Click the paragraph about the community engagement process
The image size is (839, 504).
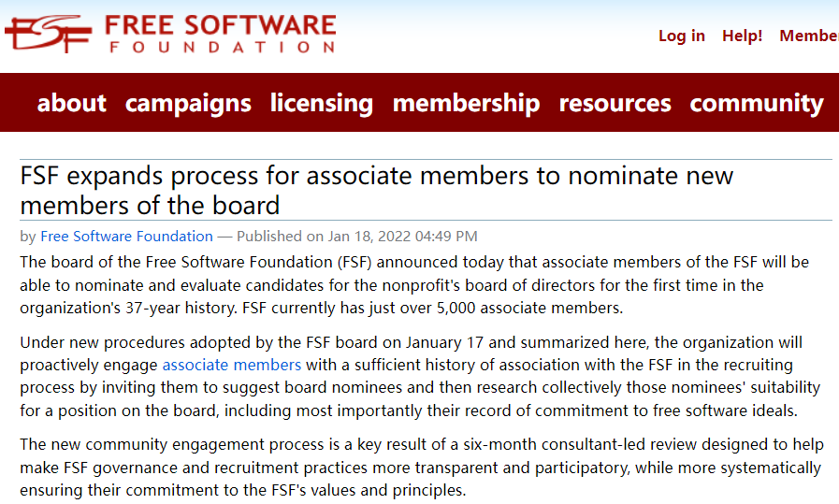coord(412,467)
